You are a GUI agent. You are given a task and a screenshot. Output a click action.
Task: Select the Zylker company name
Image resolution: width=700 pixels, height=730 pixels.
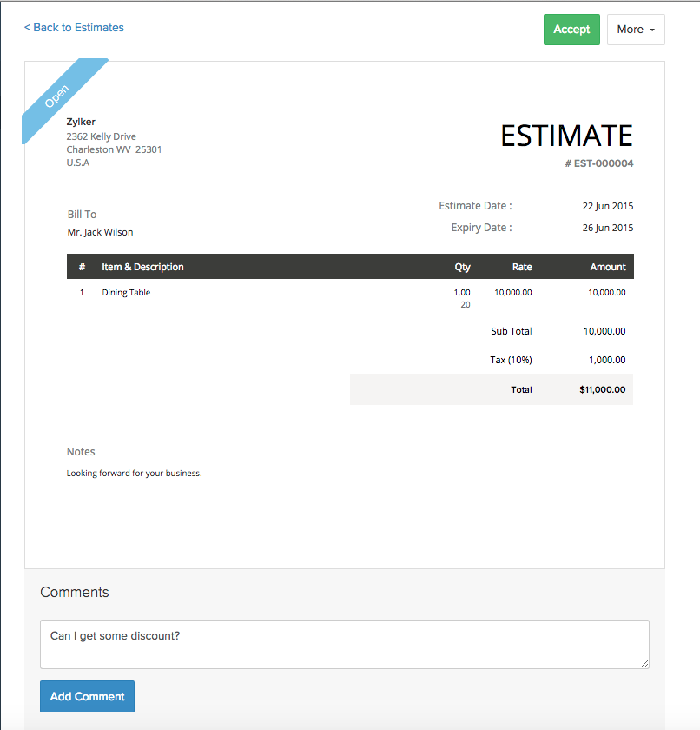[x=81, y=122]
